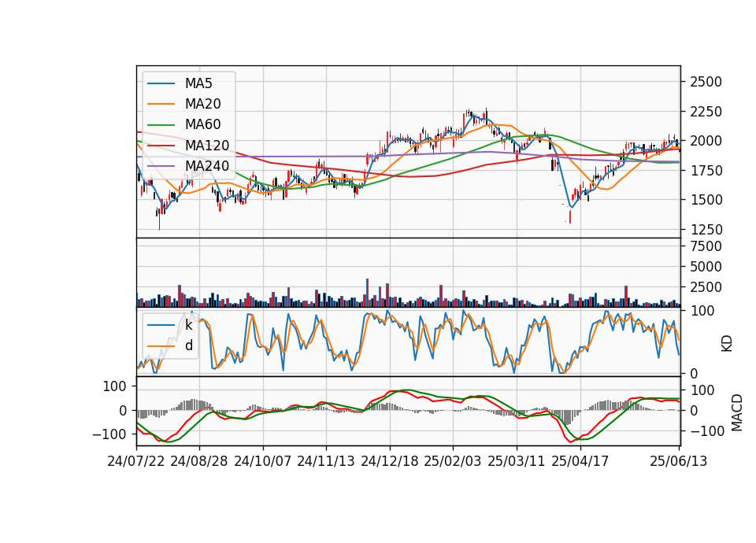Click the date label 25/06/13
The width and height of the screenshot is (756, 543).
pyautogui.click(x=678, y=461)
